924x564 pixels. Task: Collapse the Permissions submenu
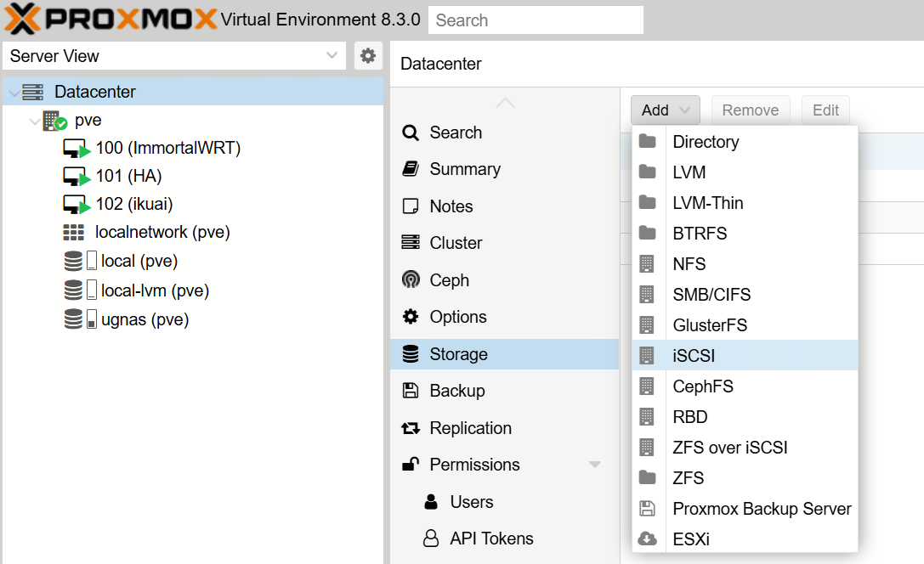coord(594,465)
